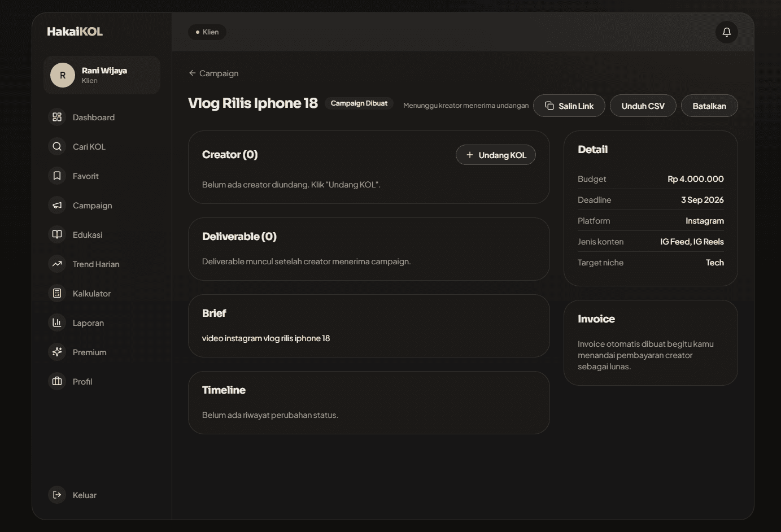Click Belum ada riwayat perubahan status text

pyautogui.click(x=270, y=415)
